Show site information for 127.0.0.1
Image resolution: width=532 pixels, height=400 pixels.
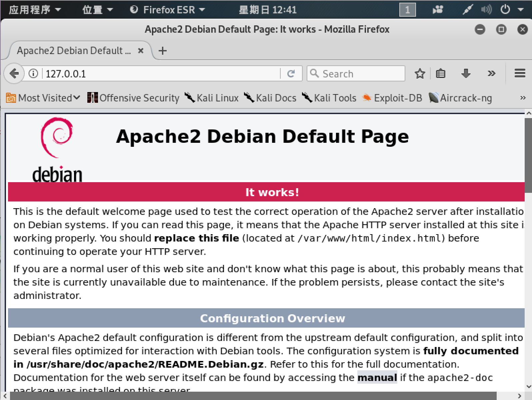click(33, 73)
